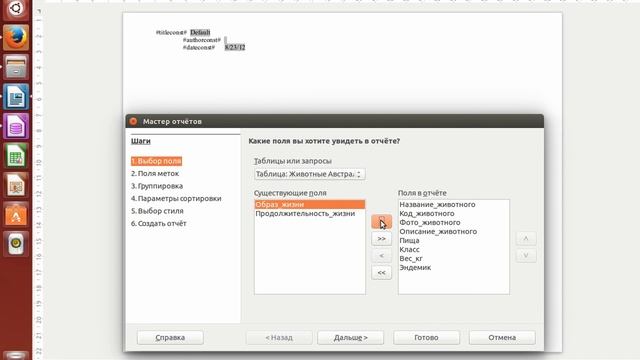Go to step 1. Выбор поля
640x360 pixels.
click(156, 161)
